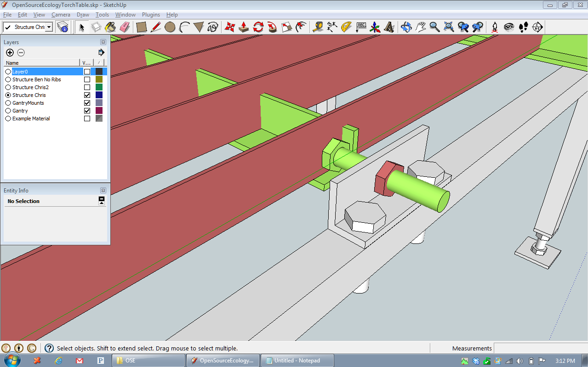Delete layer using minus button

click(x=21, y=53)
